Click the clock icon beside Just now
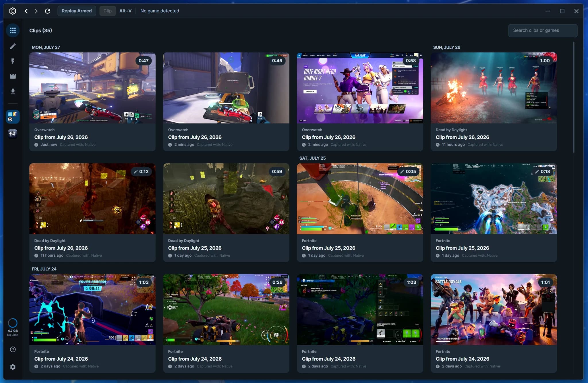588x383 pixels. [x=36, y=145]
